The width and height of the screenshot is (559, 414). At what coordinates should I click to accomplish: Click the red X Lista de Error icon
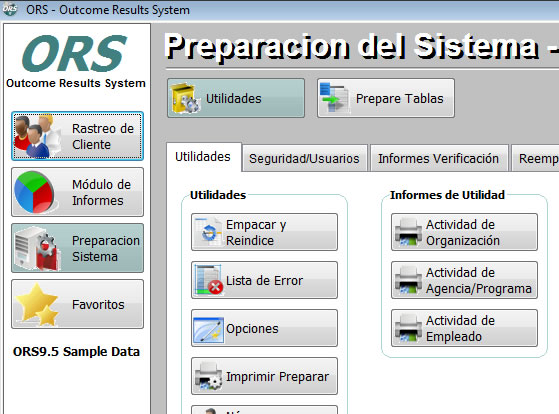(209, 280)
